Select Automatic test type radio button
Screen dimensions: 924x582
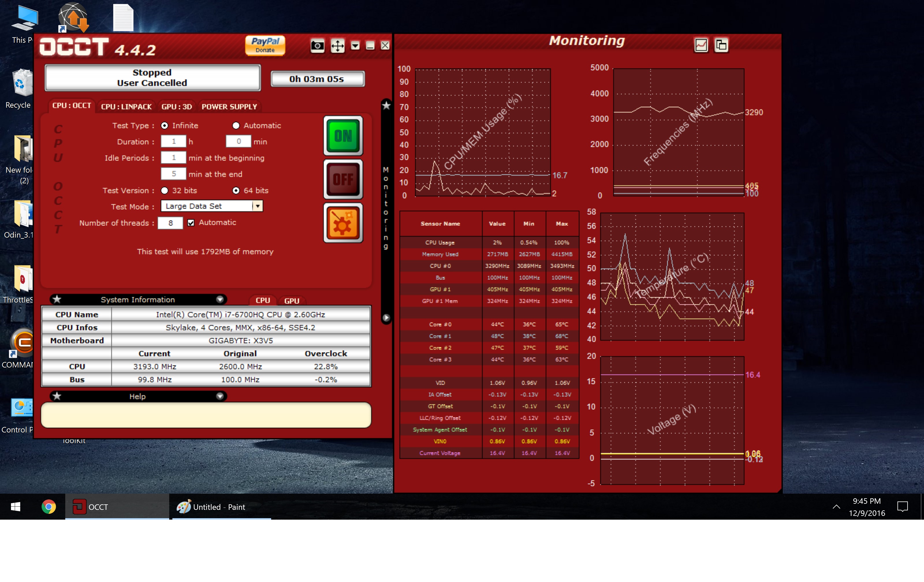(x=236, y=126)
